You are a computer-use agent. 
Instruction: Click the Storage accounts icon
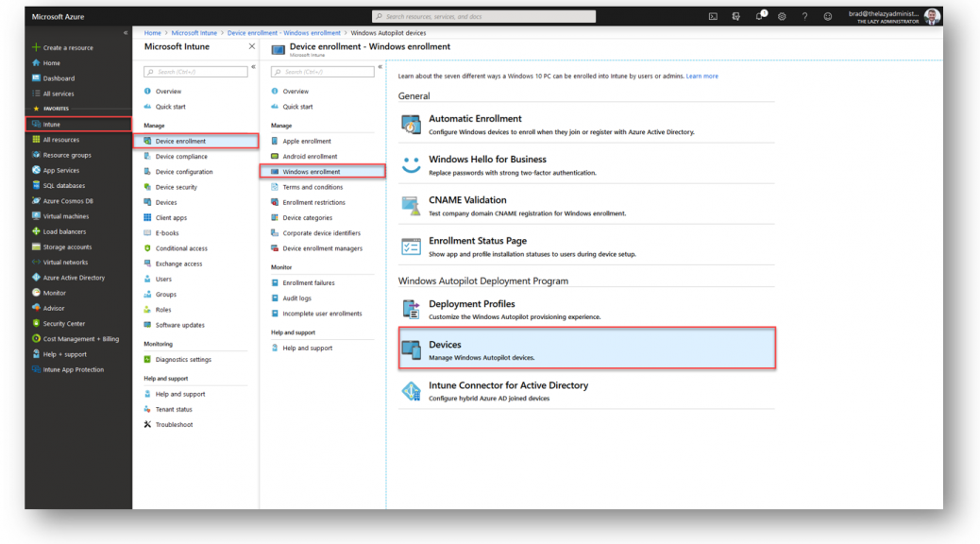click(36, 246)
